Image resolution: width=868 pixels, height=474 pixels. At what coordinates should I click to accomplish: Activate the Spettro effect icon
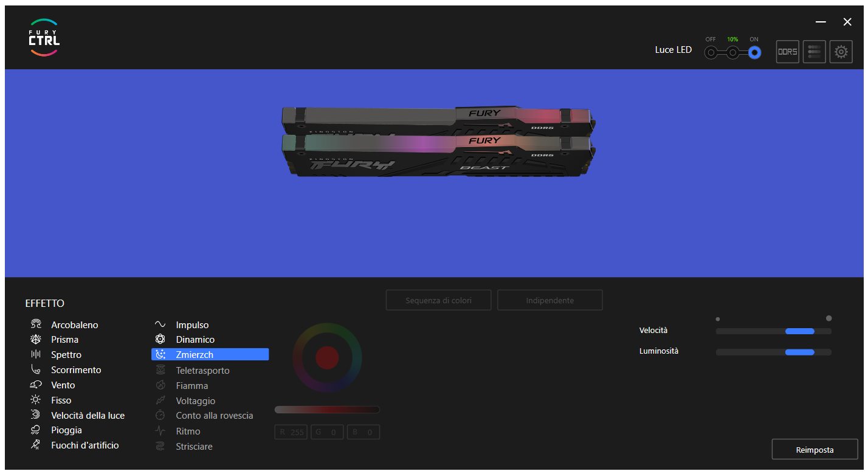pyautogui.click(x=36, y=354)
